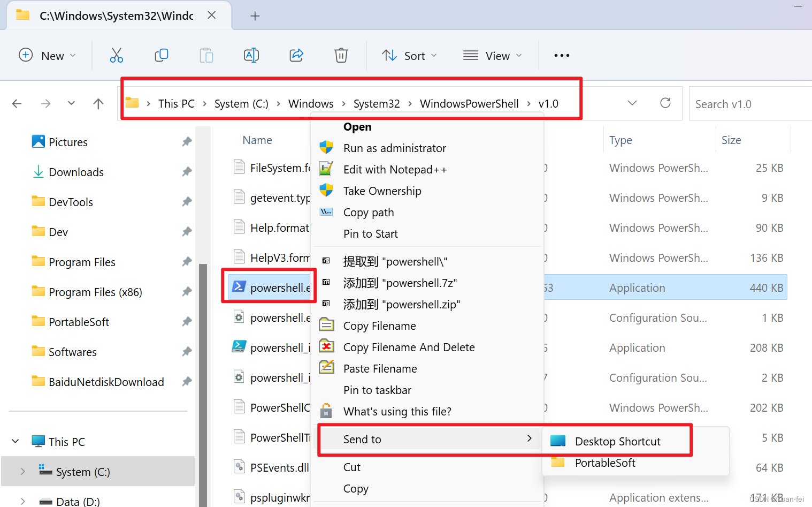Refresh the current folder view
Image resolution: width=812 pixels, height=507 pixels.
click(665, 103)
